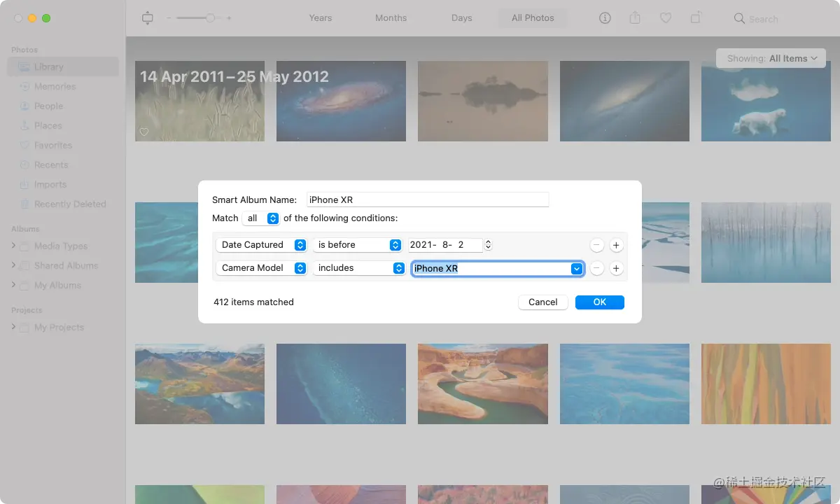The width and height of the screenshot is (840, 504).
Task: Select the All Photos tab
Action: 533,18
